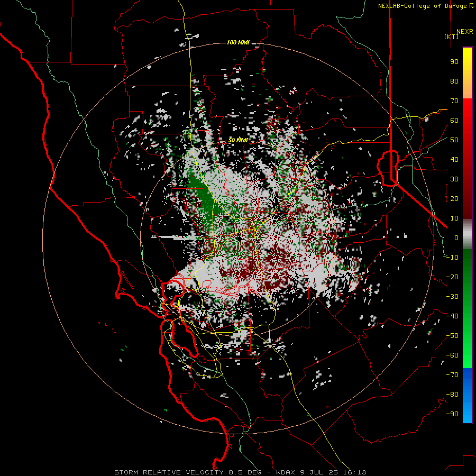Select the -60 scale value
This screenshot has width=476, height=476.
pos(452,355)
